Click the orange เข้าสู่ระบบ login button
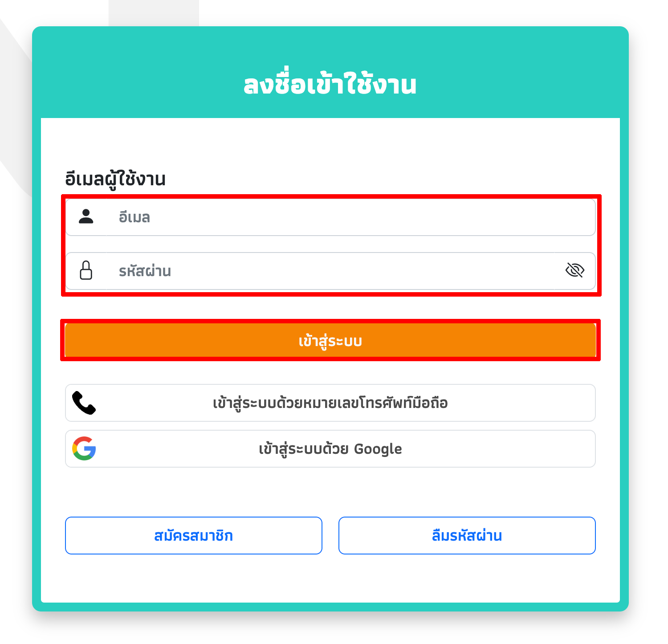The image size is (668, 644). pyautogui.click(x=330, y=340)
